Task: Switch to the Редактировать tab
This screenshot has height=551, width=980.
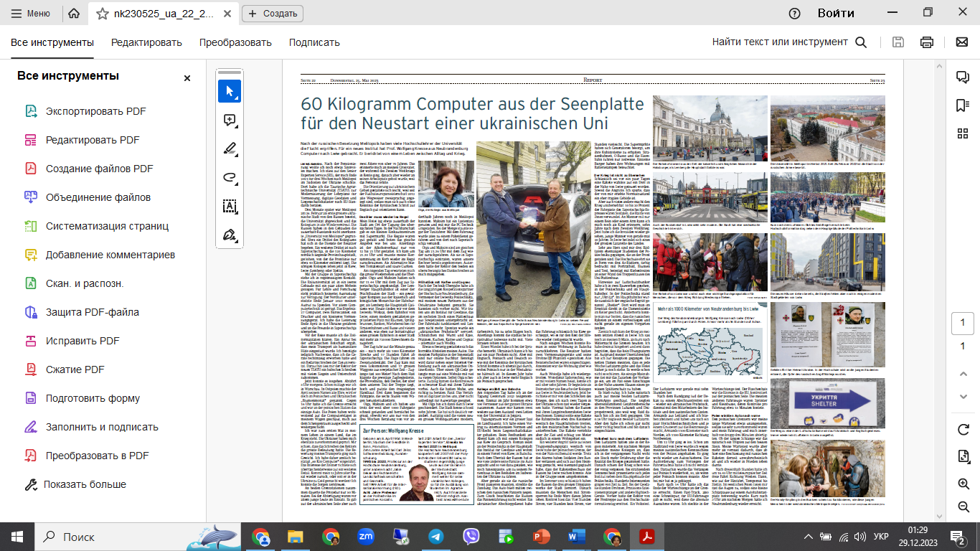Action: click(146, 42)
